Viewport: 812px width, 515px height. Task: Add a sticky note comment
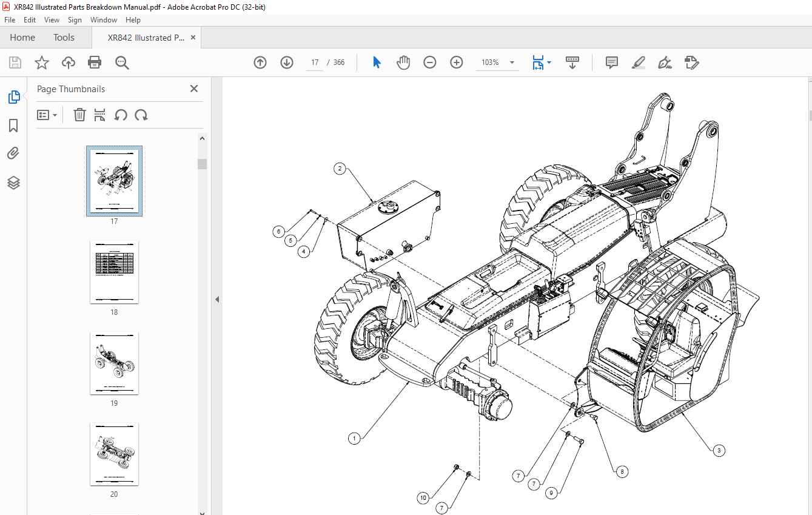tap(612, 62)
